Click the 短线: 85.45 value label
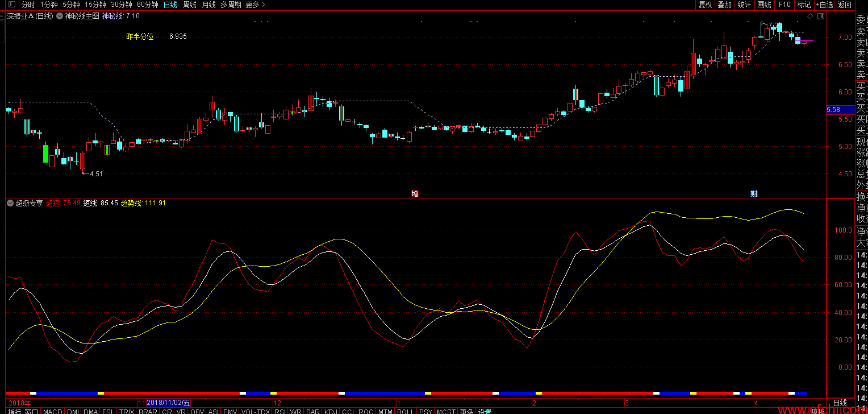 [x=101, y=202]
